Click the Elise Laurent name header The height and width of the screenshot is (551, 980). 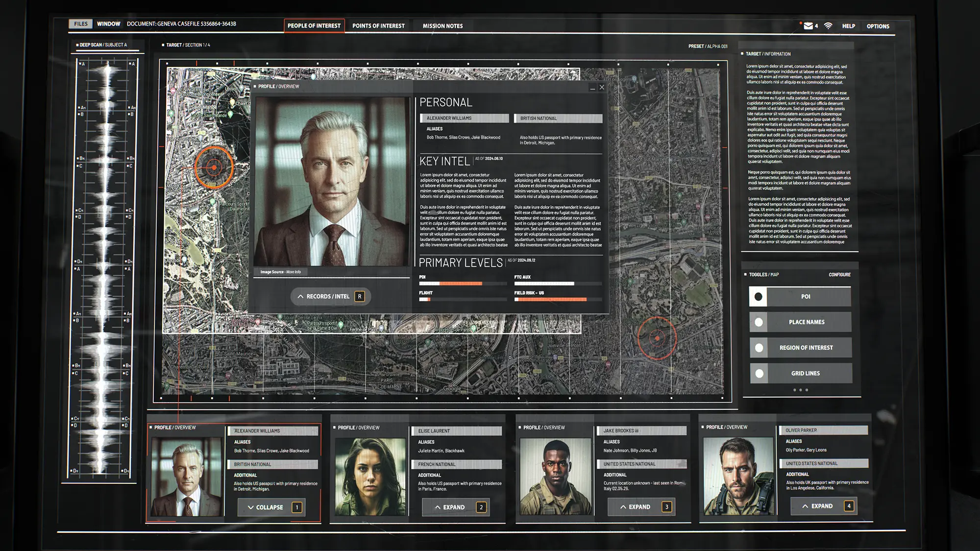click(456, 431)
